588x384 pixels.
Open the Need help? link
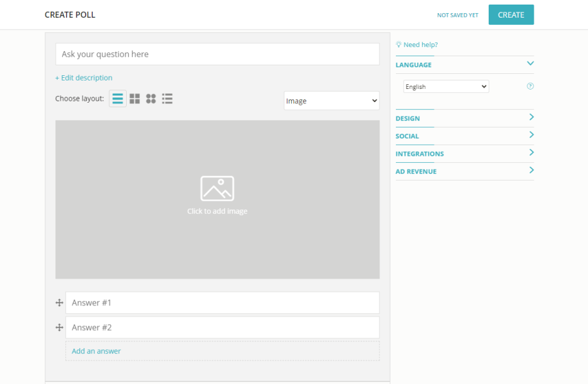[420, 44]
